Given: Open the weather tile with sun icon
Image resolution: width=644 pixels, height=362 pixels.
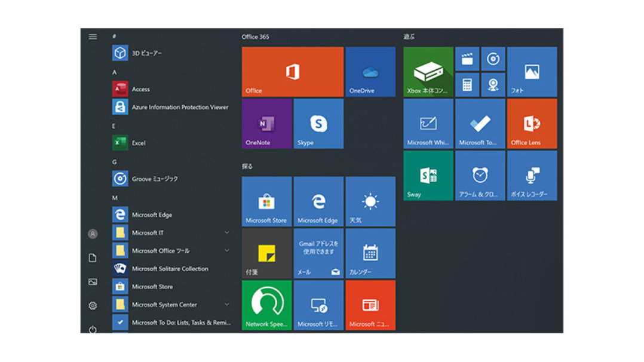Looking at the screenshot, I should (370, 202).
